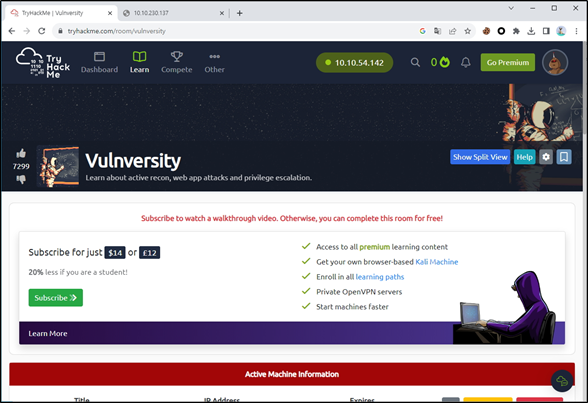
Task: Click the address bar URL field
Action: [240, 31]
